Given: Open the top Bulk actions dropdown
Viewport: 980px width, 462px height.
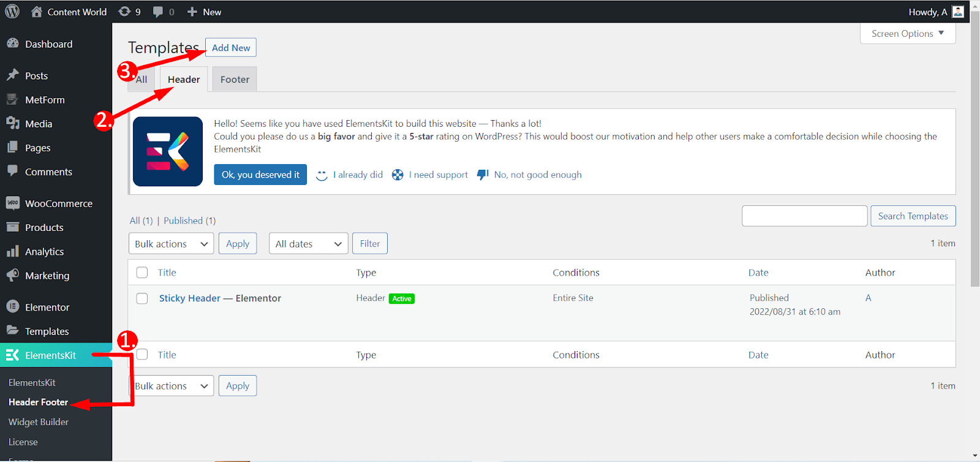Looking at the screenshot, I should pos(171,243).
